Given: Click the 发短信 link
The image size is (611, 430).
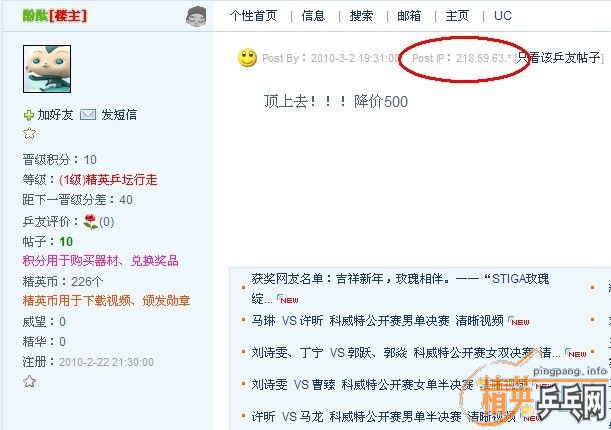Looking at the screenshot, I should point(119,115).
